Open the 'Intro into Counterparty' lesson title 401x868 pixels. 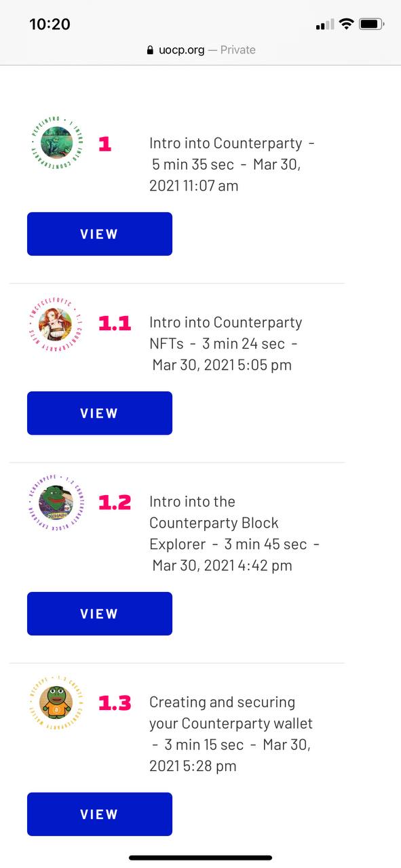pyautogui.click(x=225, y=143)
